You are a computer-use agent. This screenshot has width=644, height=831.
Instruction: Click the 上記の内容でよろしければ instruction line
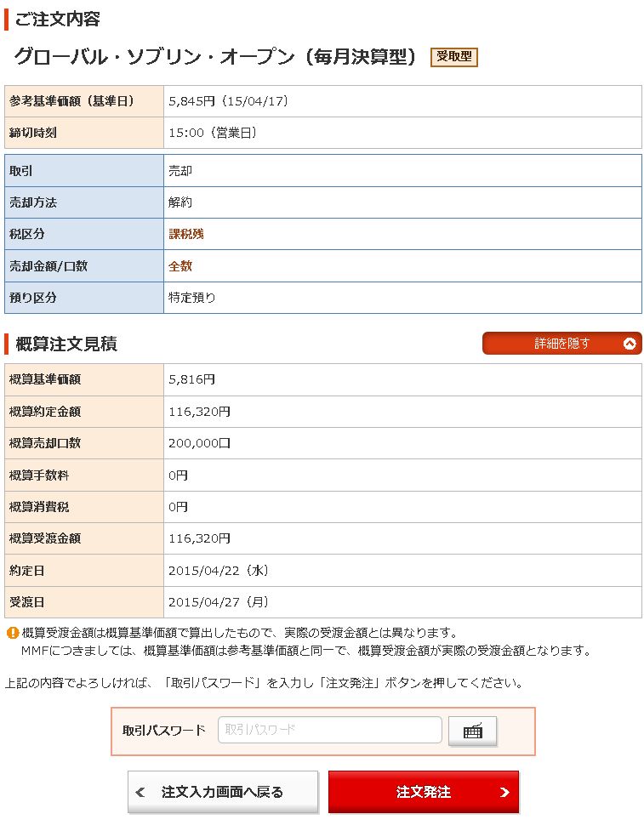265,683
